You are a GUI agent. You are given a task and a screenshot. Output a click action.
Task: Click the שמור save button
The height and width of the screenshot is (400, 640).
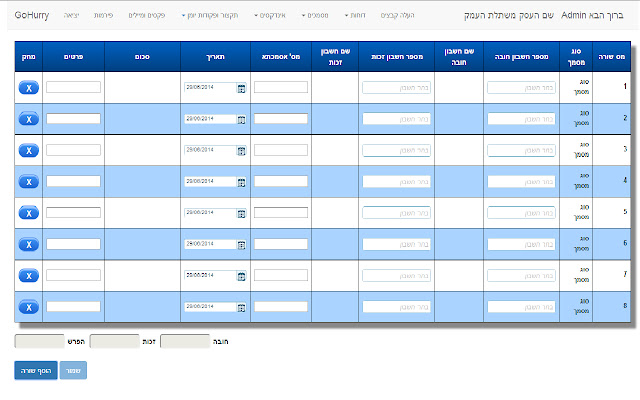click(73, 371)
